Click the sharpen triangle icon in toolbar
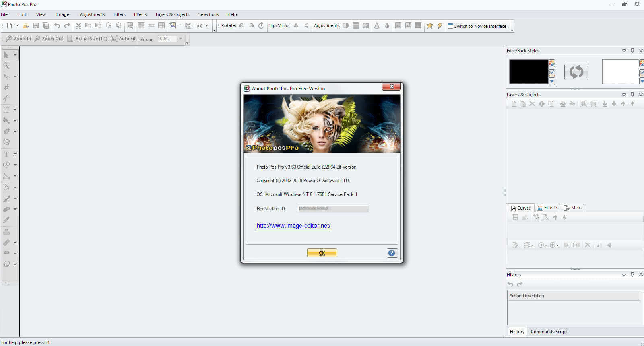This screenshot has height=346, width=644. coord(377,25)
